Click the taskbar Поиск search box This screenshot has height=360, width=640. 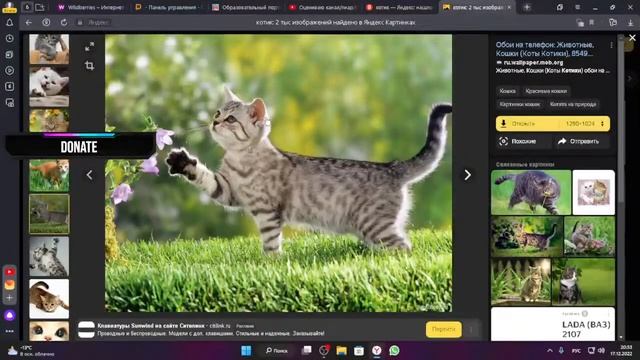[x=277, y=351]
